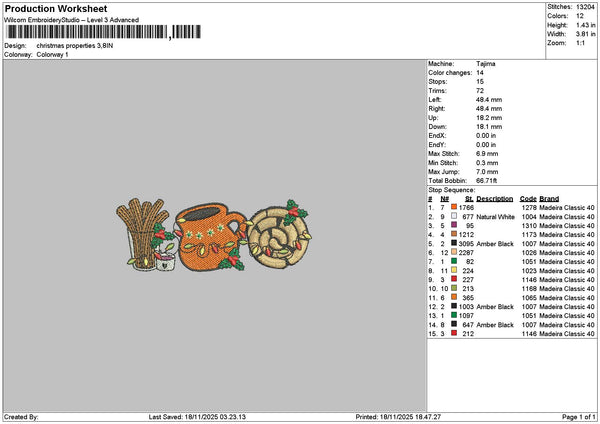The image size is (600, 424).
Task: Click the "Code" column header
Action: coord(528,199)
